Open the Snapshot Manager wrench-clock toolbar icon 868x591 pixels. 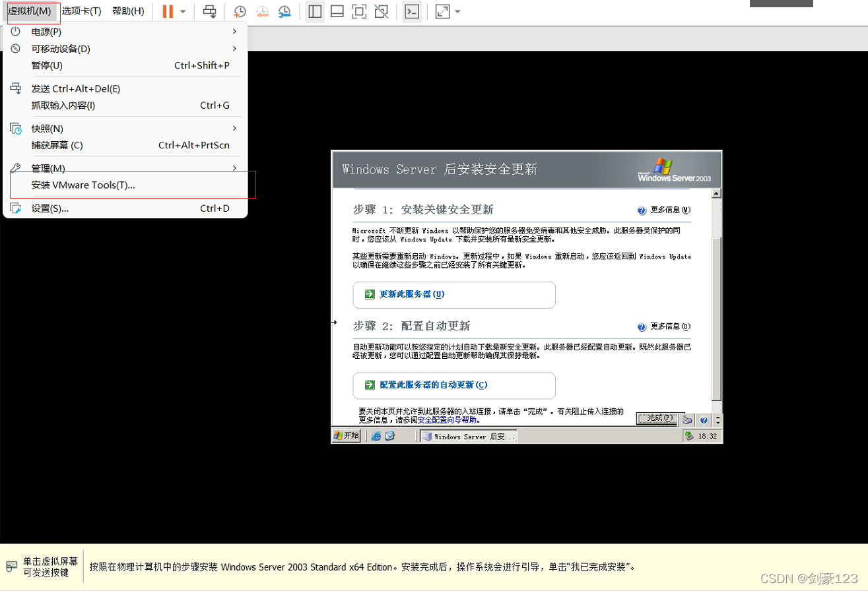[284, 11]
